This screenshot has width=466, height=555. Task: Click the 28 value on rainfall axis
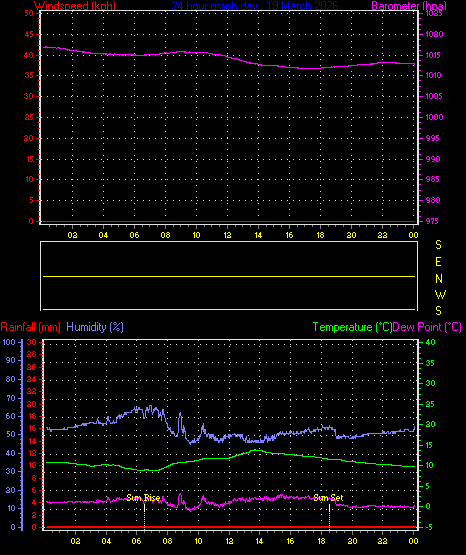(x=32, y=354)
